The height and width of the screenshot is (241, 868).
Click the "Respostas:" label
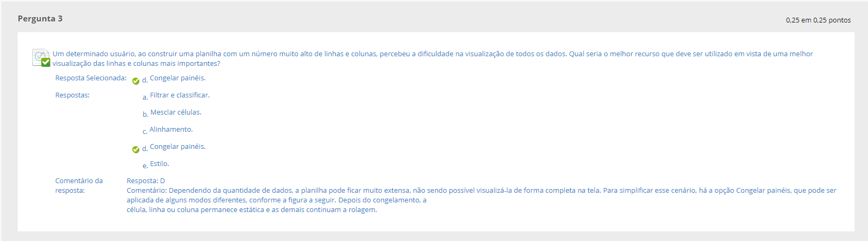pos(72,95)
